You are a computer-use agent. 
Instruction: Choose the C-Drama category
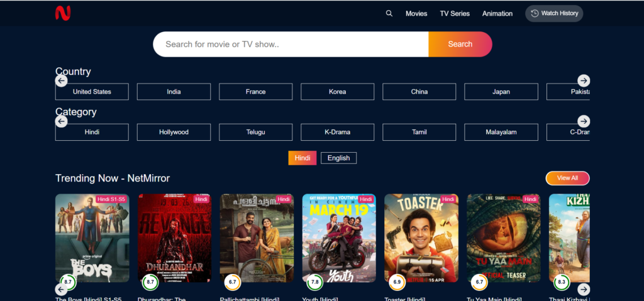[x=569, y=132]
